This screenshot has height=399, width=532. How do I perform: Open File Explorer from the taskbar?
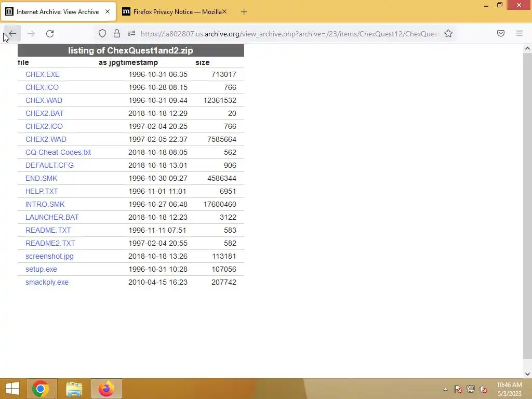tap(74, 389)
